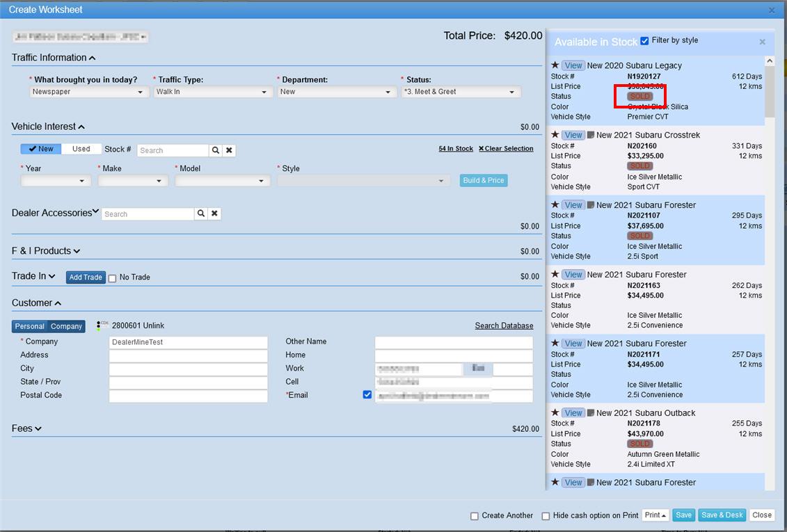The height and width of the screenshot is (532, 787).
Task: Click the Postal Code input field
Action: pos(188,396)
